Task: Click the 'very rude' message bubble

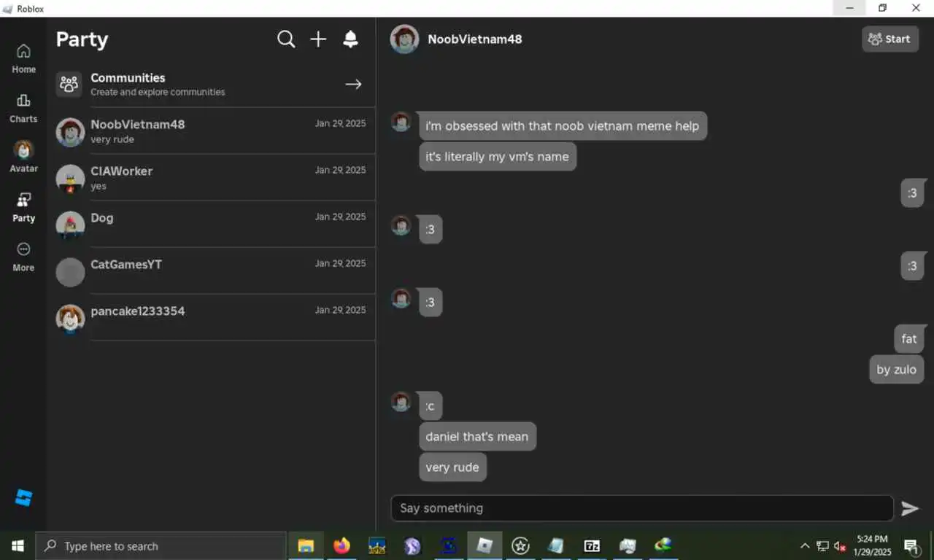Action: [x=452, y=467]
